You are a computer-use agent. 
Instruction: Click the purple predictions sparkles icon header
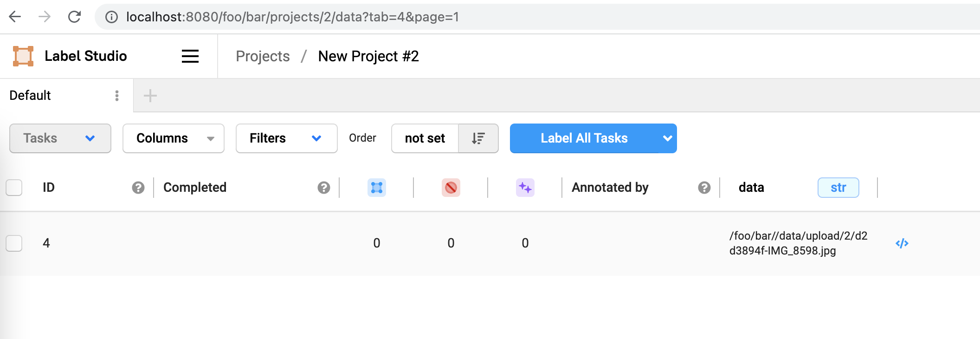[525, 188]
